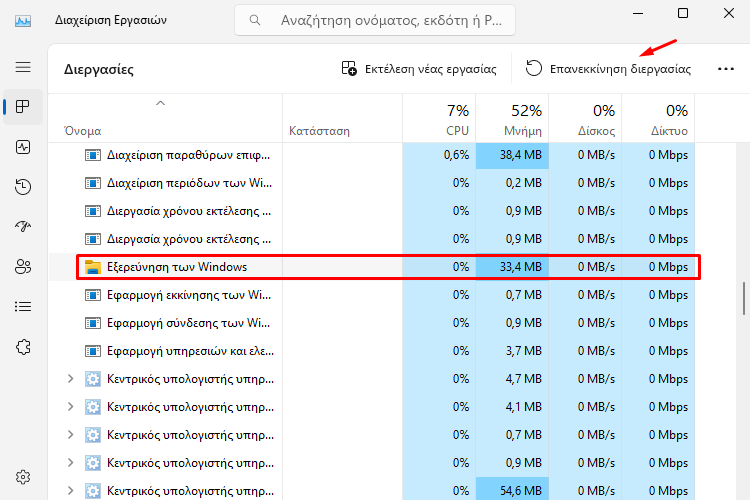Click the 38,4 MB memory value
Viewport: 750px width, 500px height.
pyautogui.click(x=520, y=155)
